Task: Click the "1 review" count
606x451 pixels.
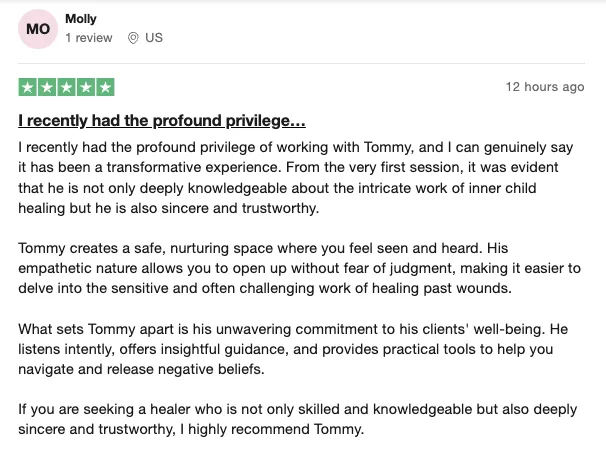Action: [90, 38]
